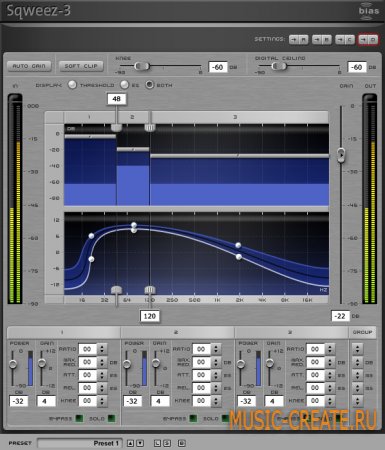Click band 1 Knee stepper arrows

102,401
